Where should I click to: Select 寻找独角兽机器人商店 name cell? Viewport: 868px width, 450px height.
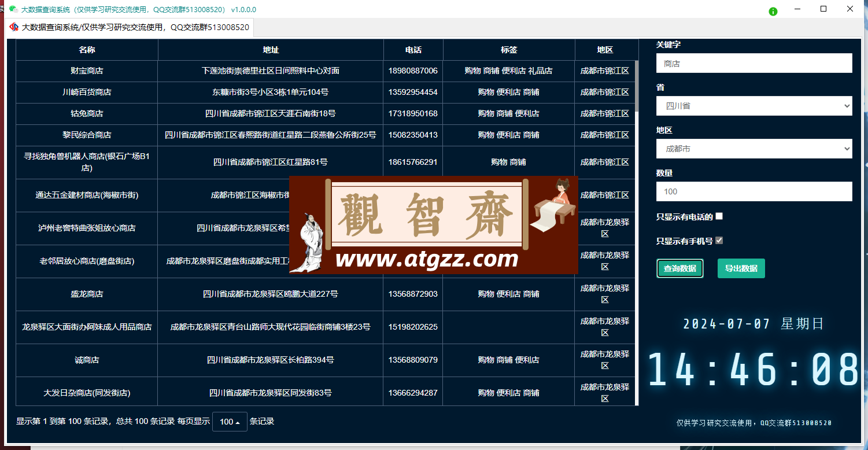87,163
